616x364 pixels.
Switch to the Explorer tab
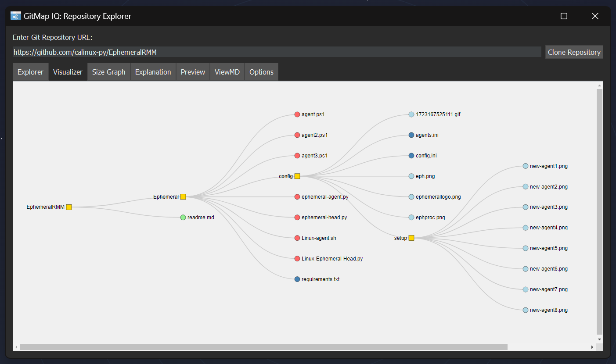pyautogui.click(x=31, y=72)
